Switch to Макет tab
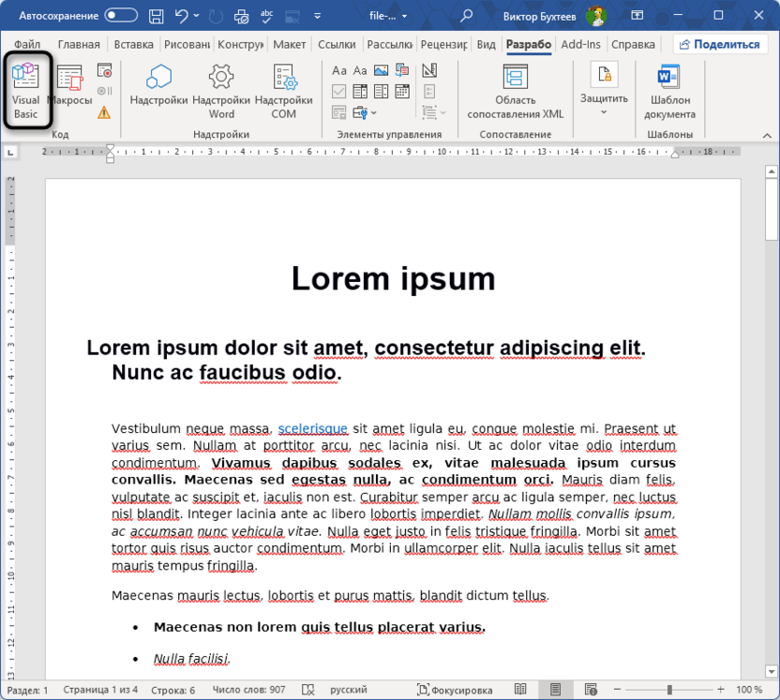 click(289, 44)
